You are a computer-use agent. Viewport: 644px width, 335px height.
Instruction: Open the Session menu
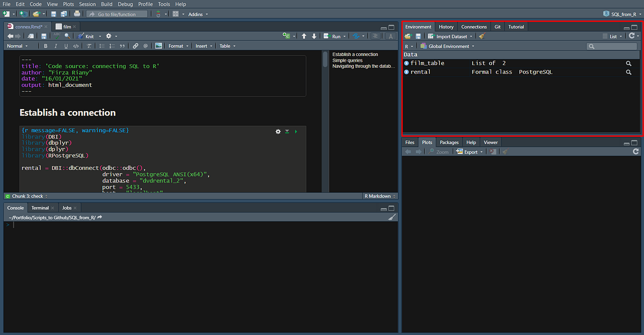pos(87,4)
